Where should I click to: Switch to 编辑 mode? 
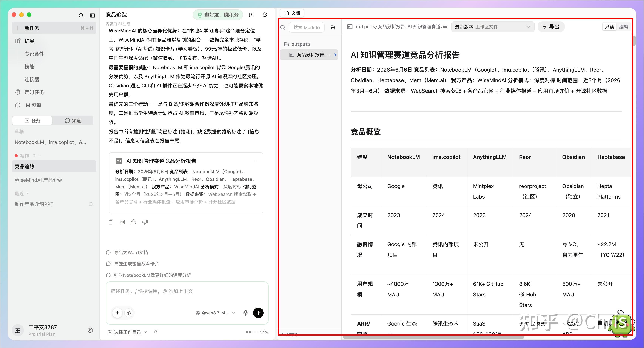click(x=623, y=27)
